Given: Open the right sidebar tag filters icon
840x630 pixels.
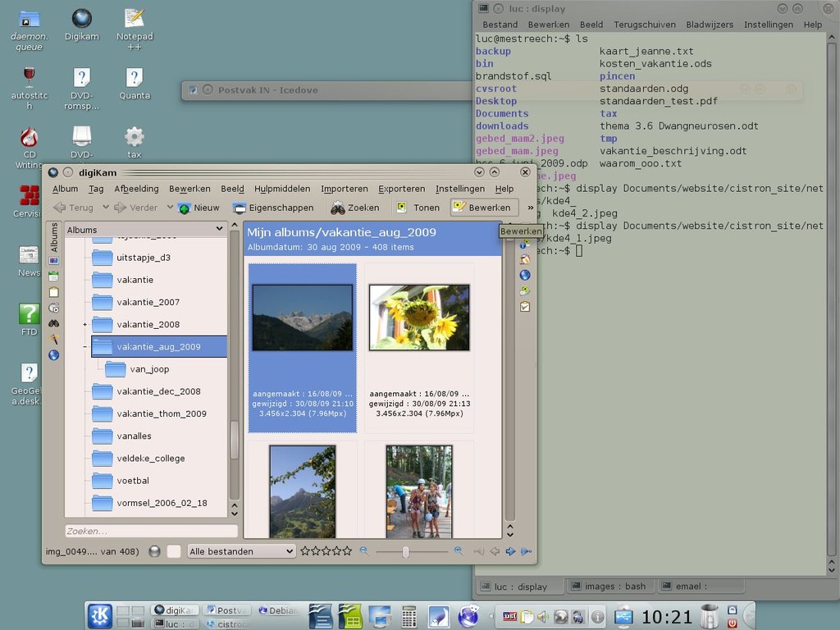Looking at the screenshot, I should (525, 291).
